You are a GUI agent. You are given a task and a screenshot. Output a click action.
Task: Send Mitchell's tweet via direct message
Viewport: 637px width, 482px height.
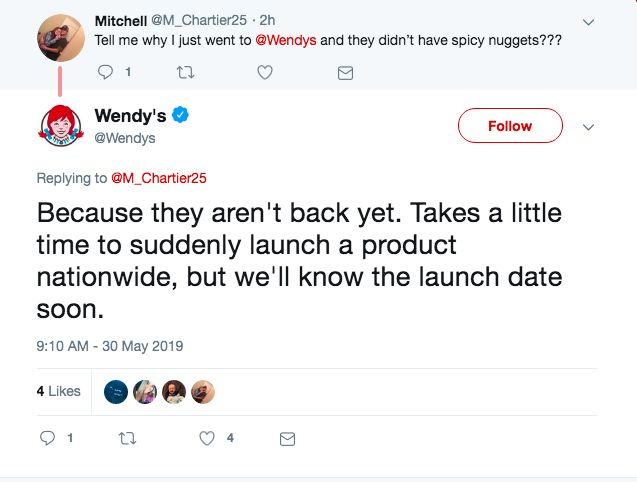tap(345, 72)
